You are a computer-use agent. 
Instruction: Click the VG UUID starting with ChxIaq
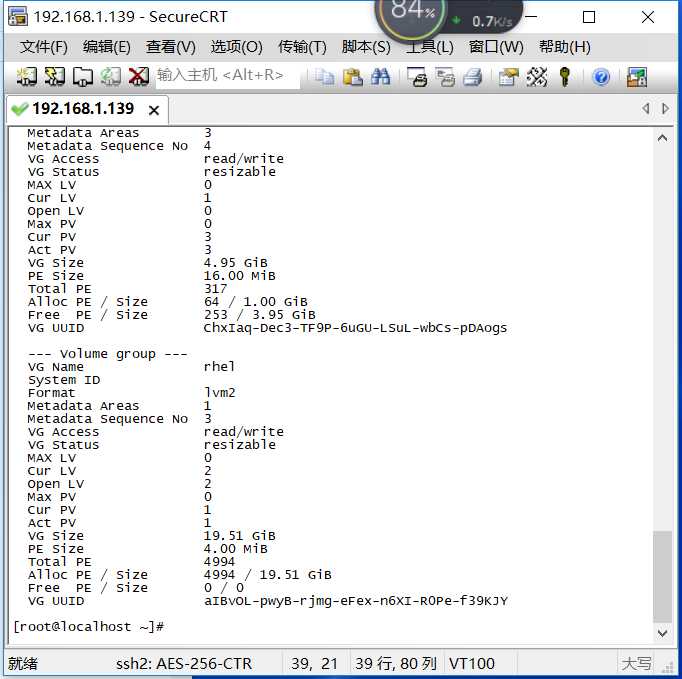(355, 328)
